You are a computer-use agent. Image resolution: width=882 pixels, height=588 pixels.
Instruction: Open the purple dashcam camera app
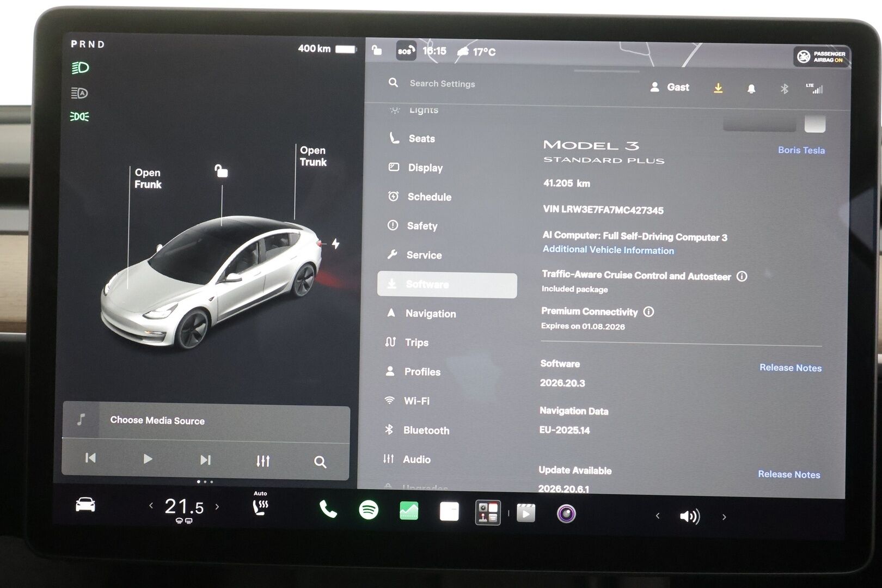tap(566, 513)
